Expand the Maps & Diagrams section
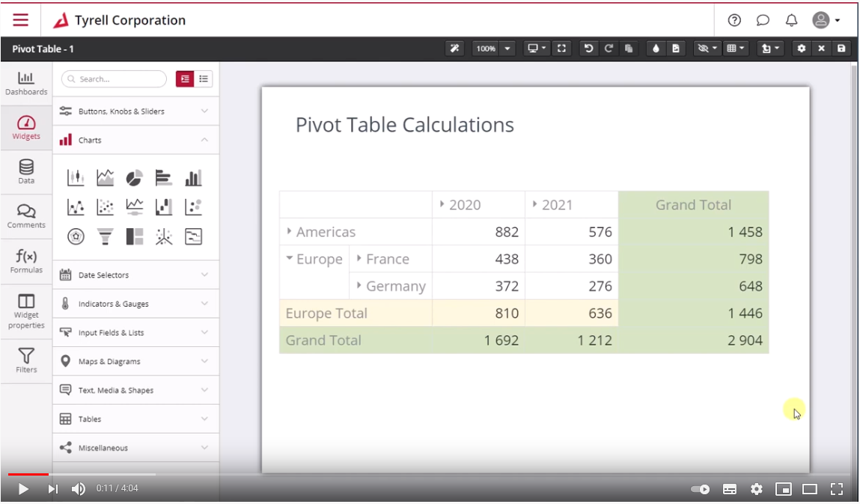This screenshot has width=860, height=504. click(136, 362)
